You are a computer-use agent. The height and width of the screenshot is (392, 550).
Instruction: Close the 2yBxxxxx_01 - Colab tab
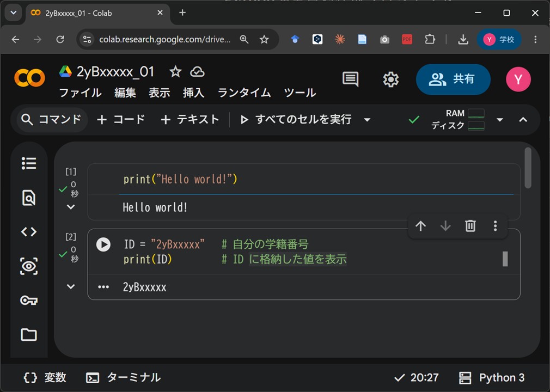coord(160,13)
